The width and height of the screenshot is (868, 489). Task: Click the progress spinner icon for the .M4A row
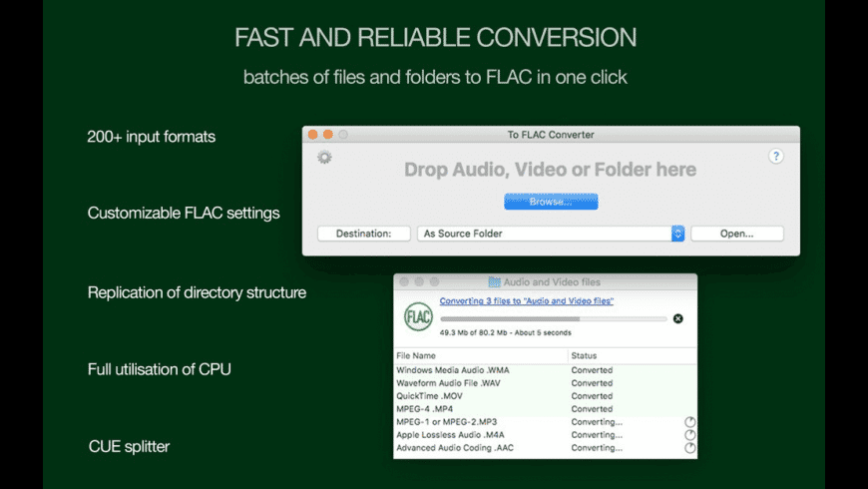coord(689,435)
